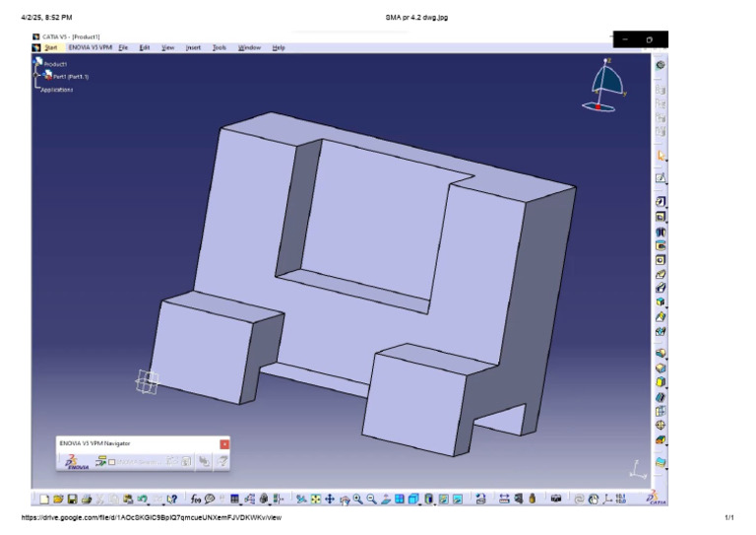
Task: Click the view compass in top-right corner
Action: coord(607,86)
